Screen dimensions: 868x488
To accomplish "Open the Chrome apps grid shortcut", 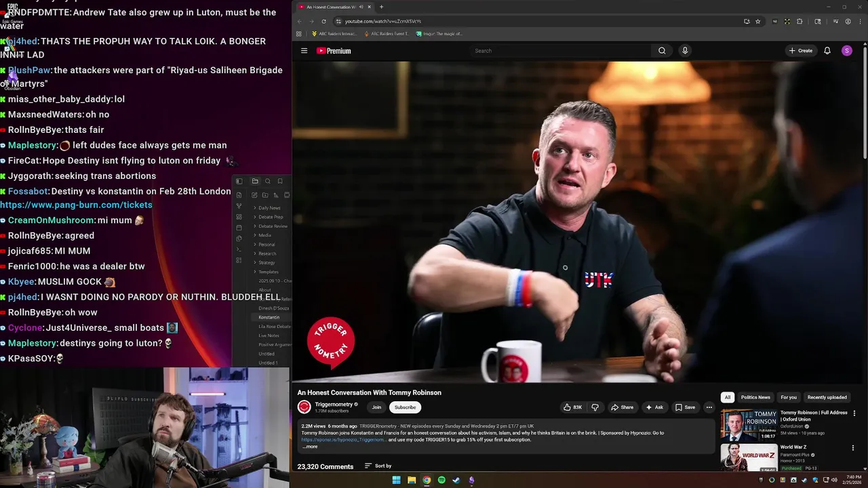I will pyautogui.click(x=298, y=34).
